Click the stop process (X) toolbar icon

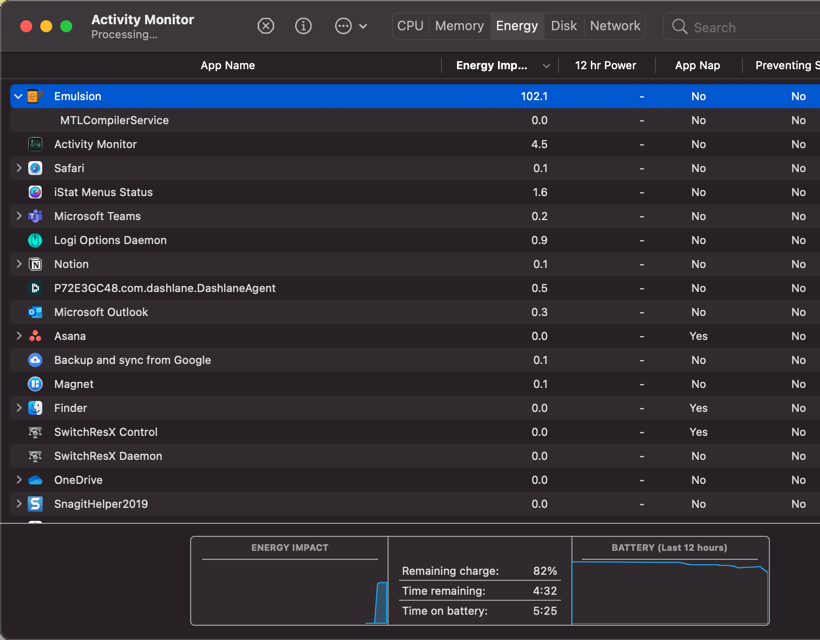tap(266, 26)
